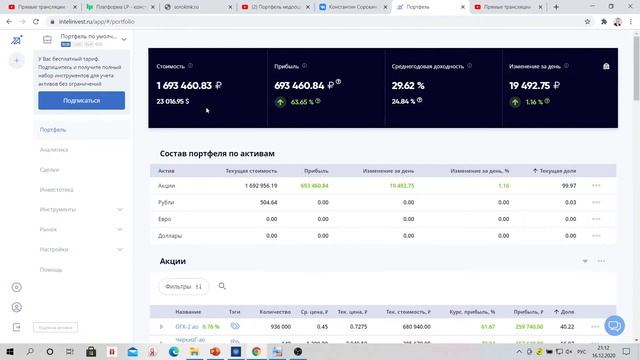640x360 pixels.
Task: Open three-dots menu for Рубли row
Action: (x=596, y=202)
